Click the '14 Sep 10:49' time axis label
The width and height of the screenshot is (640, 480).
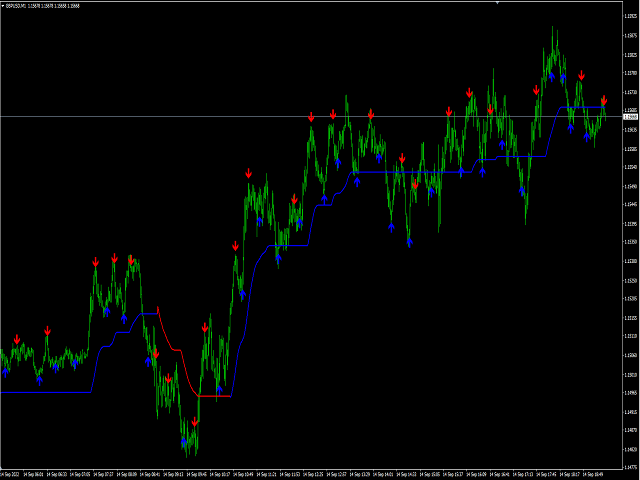tap(243, 475)
